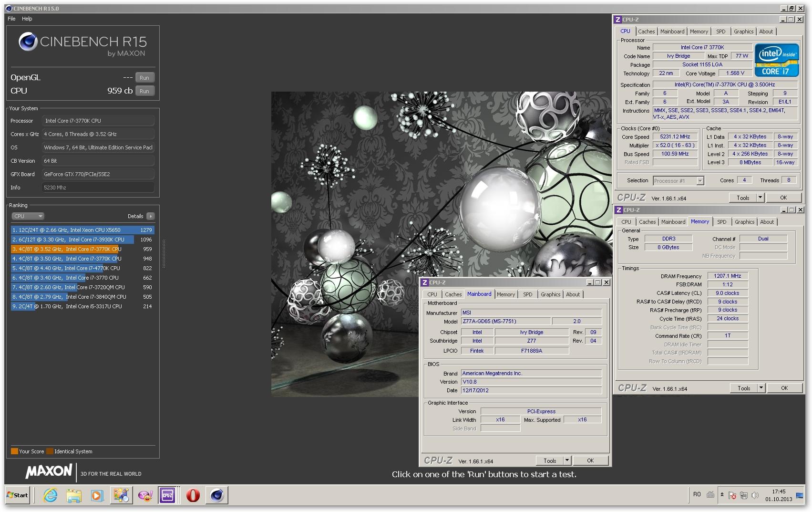The image size is (812, 512).
Task: Open Mainboard tab in top CPU-Z window
Action: pos(672,31)
